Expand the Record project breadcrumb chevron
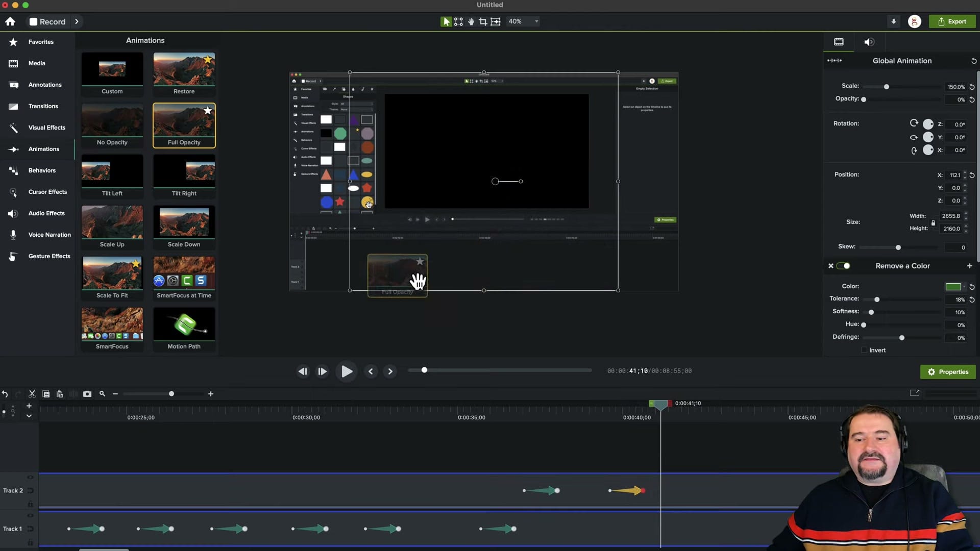 pos(77,21)
